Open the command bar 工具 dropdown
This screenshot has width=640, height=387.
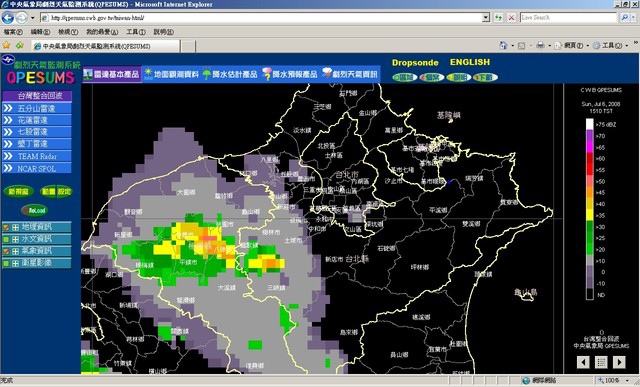tap(626, 46)
